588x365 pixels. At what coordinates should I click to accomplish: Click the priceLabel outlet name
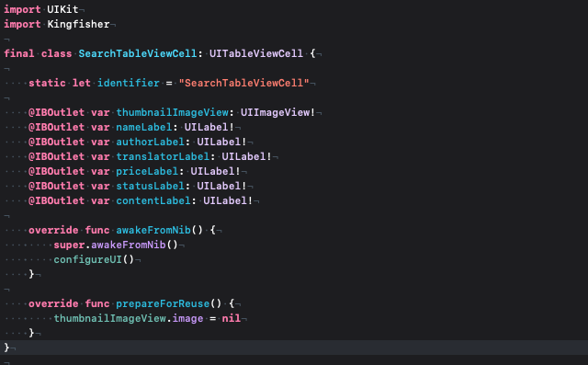click(147, 171)
